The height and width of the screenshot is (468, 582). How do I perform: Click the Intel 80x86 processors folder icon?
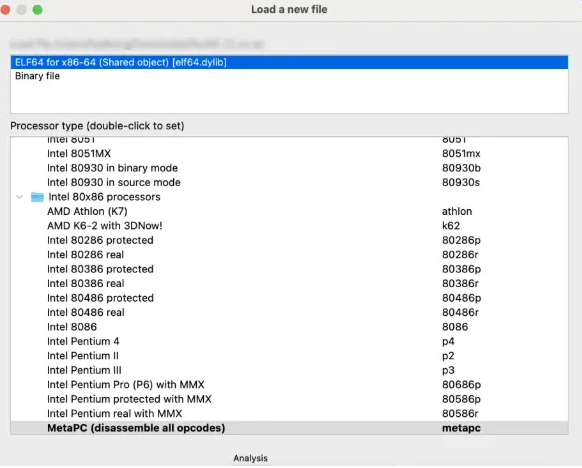(37, 197)
